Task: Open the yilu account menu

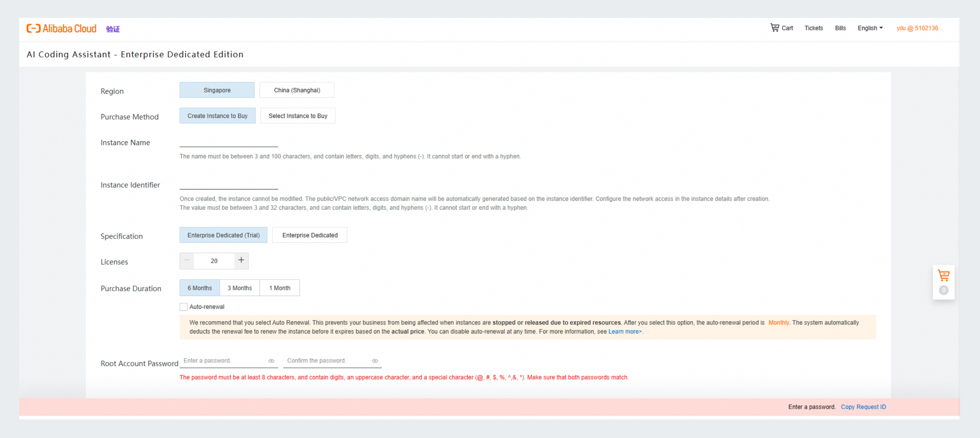Action: click(919, 28)
